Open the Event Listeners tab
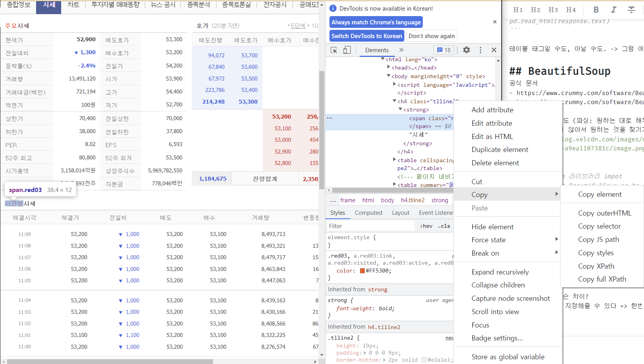The image size is (644, 364). click(436, 213)
